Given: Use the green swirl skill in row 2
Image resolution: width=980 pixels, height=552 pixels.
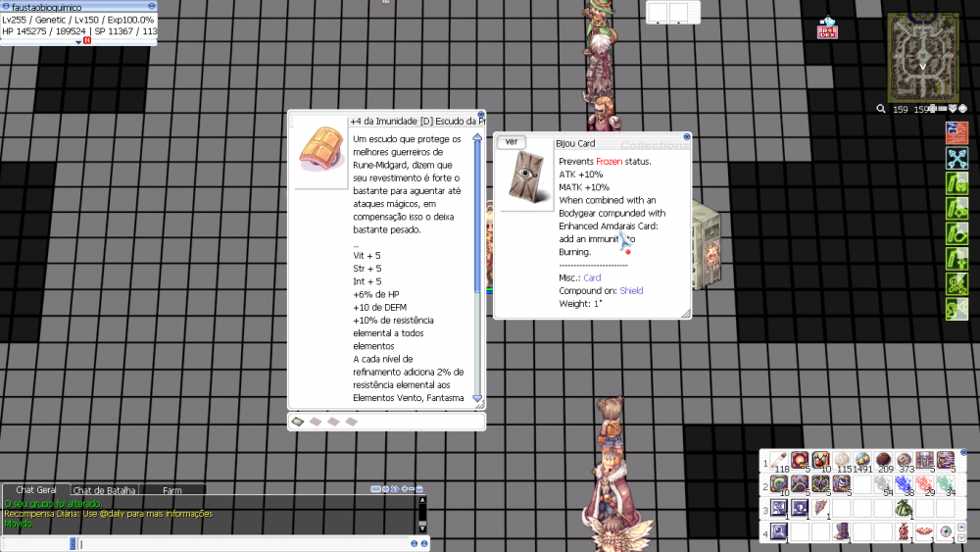Looking at the screenshot, I should point(779,484).
